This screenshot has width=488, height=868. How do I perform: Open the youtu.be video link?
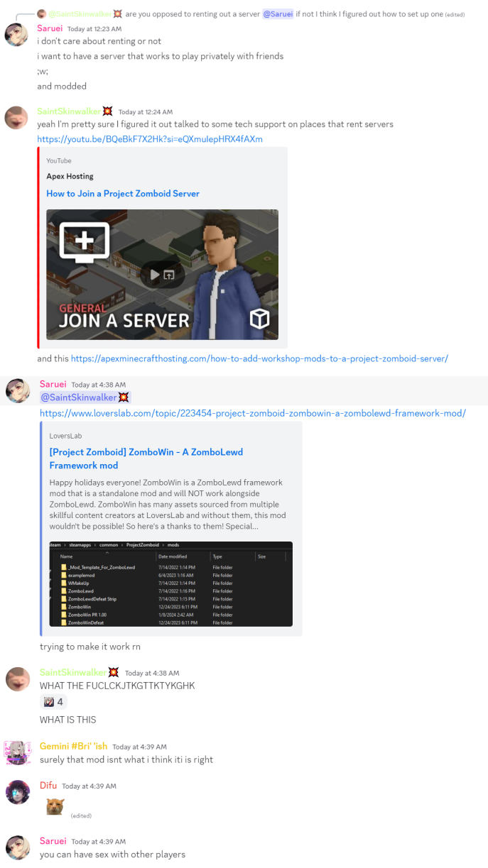point(150,139)
